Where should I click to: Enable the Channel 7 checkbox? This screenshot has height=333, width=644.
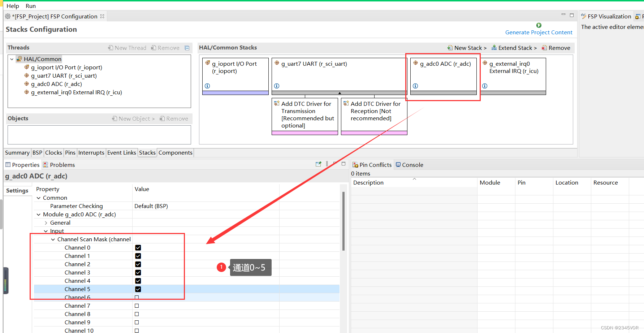137,306
